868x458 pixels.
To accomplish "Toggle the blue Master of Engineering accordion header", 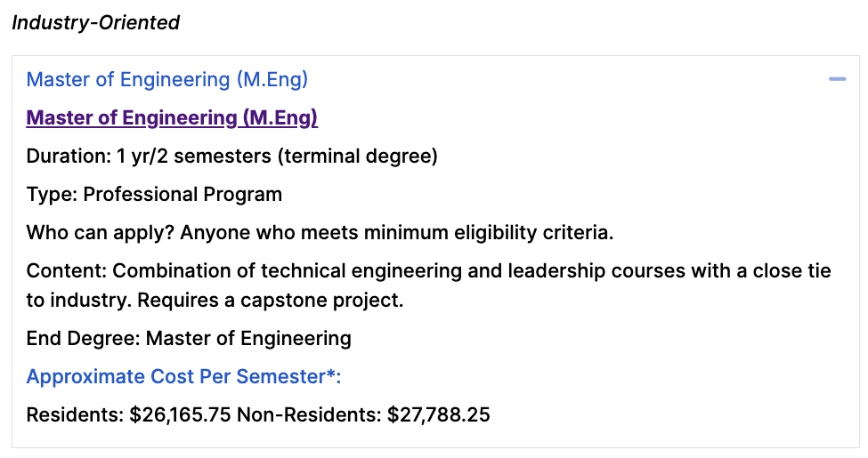I will click(x=167, y=80).
